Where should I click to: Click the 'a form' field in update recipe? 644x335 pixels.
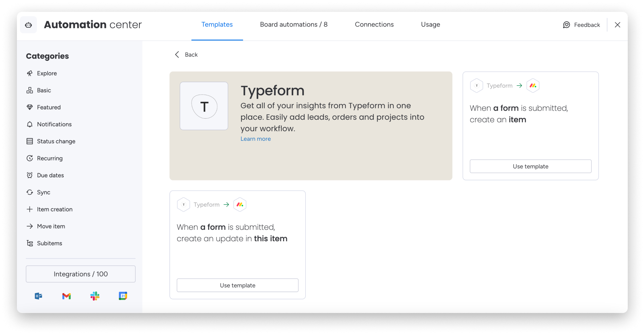click(x=213, y=227)
